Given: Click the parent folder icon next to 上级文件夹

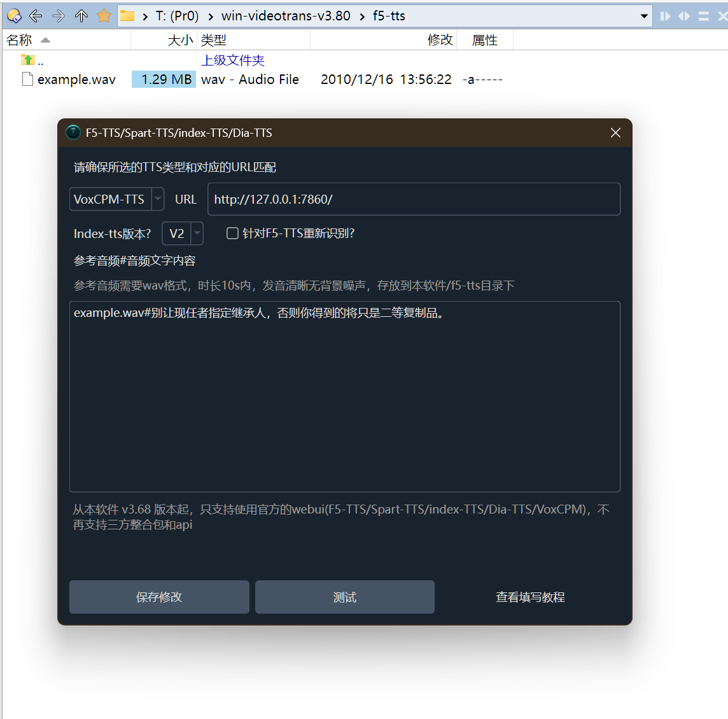Looking at the screenshot, I should (x=27, y=59).
